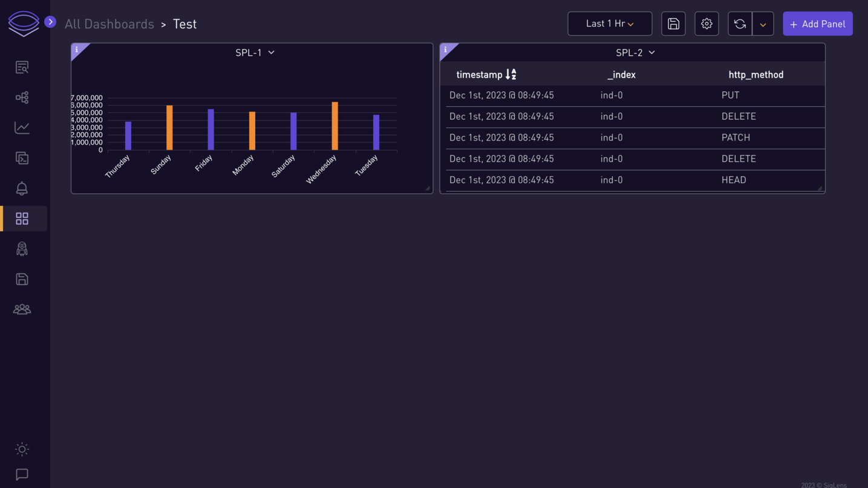This screenshot has width=868, height=488.
Task: Click the SPL-2 panel resize handle
Action: point(820,188)
